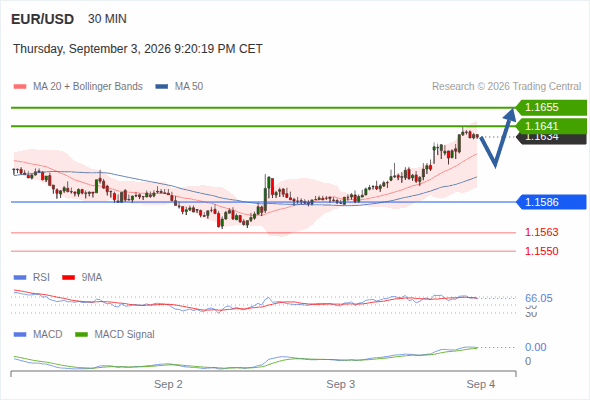
Task: Click the MA 50 legend swatch
Action: [x=161, y=87]
